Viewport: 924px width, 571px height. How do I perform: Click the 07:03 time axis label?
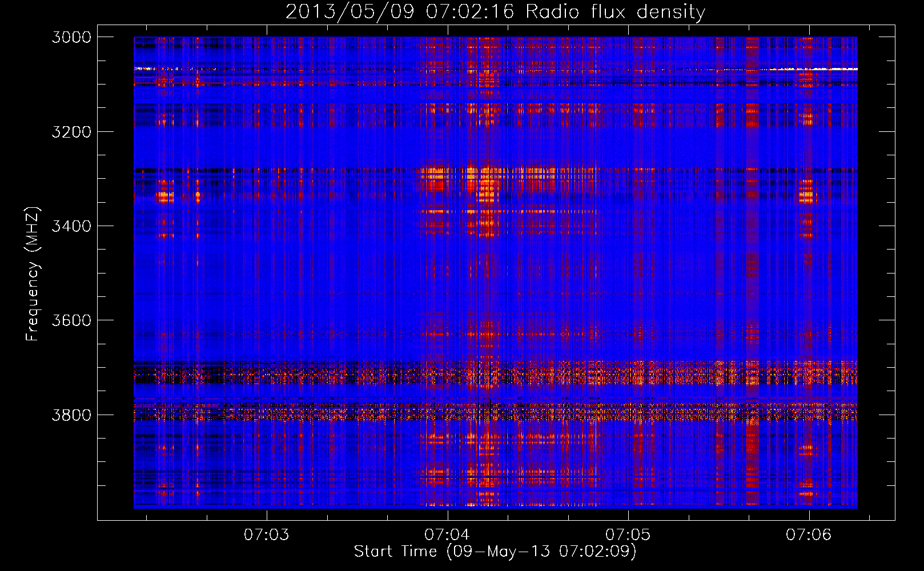click(266, 535)
